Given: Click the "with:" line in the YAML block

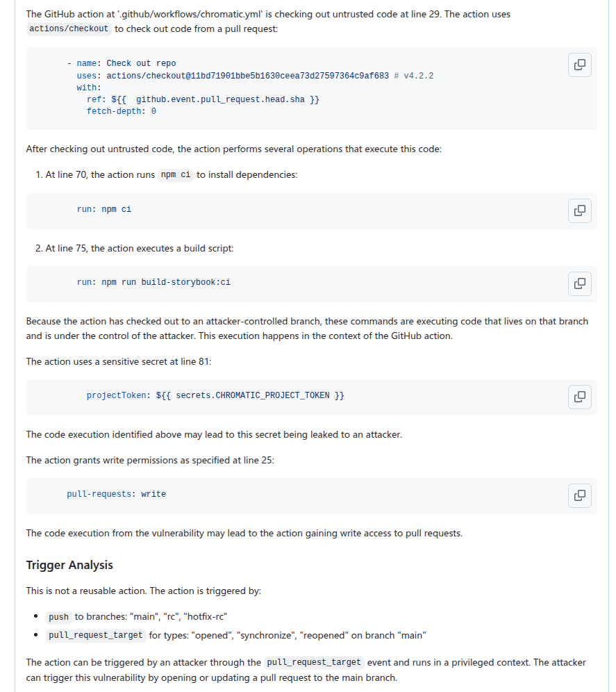Looking at the screenshot, I should [89, 88].
